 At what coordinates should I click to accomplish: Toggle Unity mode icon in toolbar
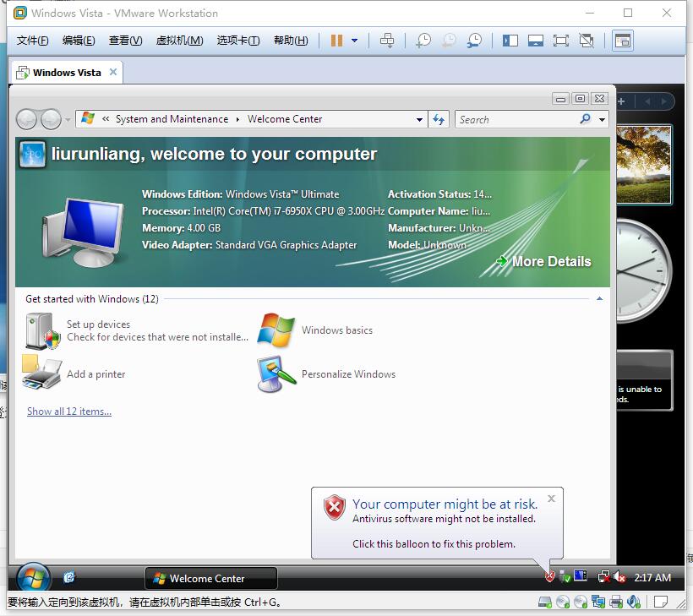click(x=587, y=41)
